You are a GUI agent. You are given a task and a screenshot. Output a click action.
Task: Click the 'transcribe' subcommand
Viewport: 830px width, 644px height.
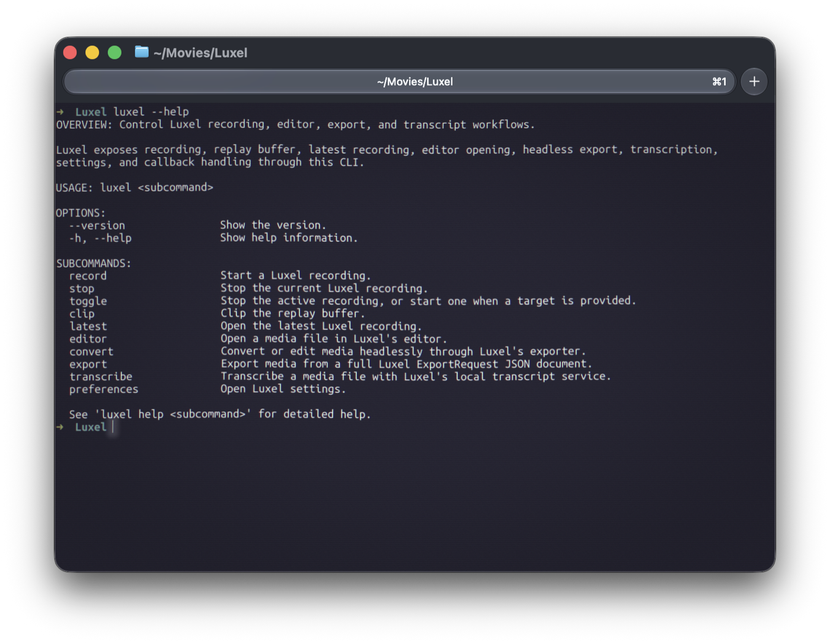(101, 376)
